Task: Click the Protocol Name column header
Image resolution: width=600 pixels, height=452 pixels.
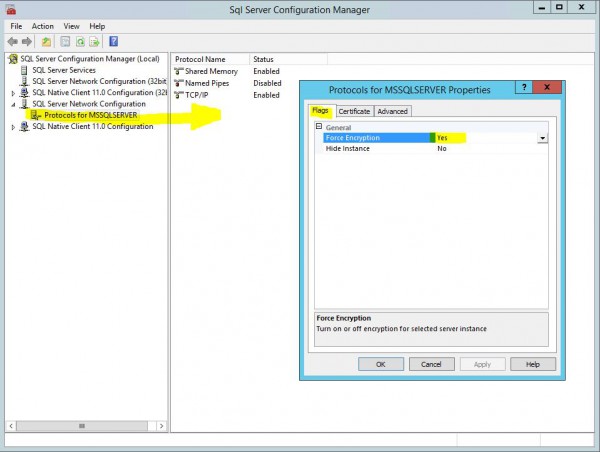Action: tap(210, 59)
